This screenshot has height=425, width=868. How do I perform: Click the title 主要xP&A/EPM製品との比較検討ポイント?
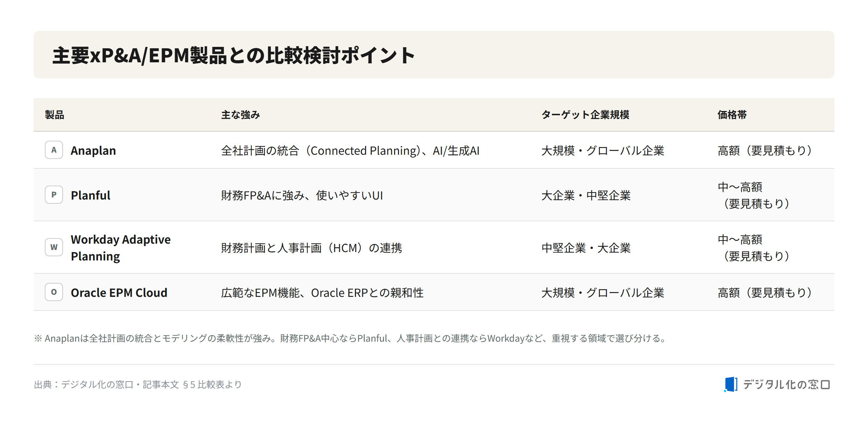pyautogui.click(x=233, y=55)
